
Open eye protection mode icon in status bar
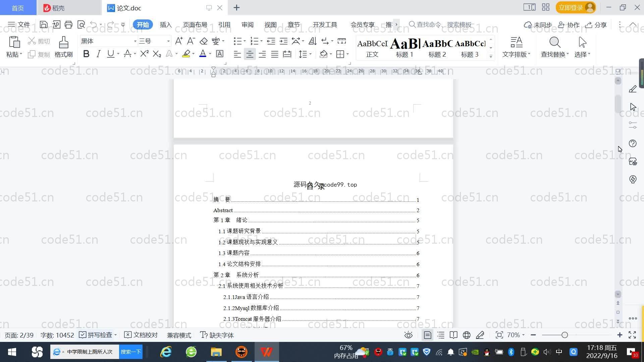click(408, 335)
